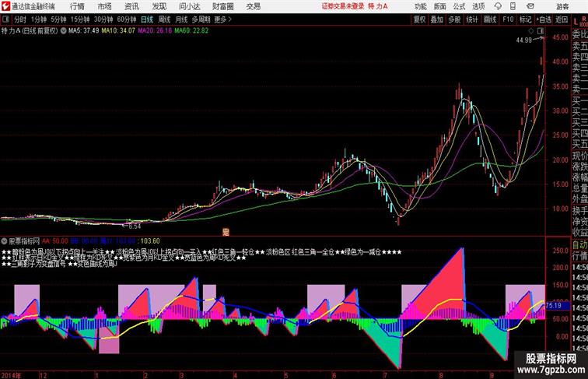The width and height of the screenshot is (588, 379).
Task: Open the customer service headset icon
Action: (x=498, y=6)
